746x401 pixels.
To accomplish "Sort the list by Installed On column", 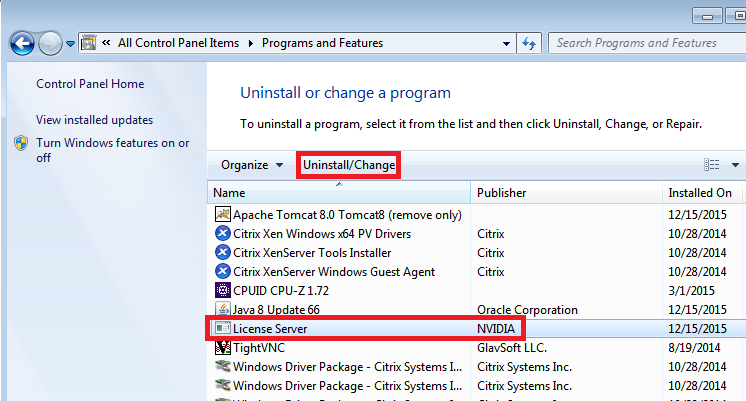I will click(x=700, y=192).
